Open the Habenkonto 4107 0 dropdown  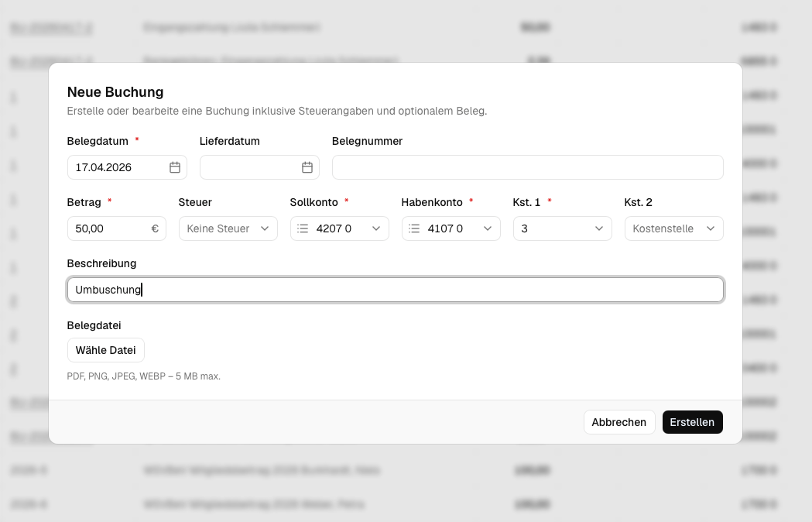tap(456, 228)
